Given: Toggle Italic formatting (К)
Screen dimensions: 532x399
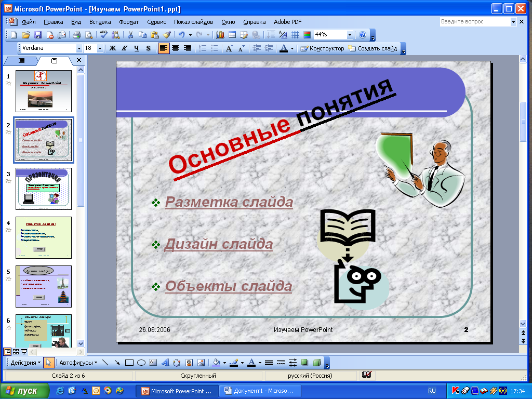Looking at the screenshot, I should click(125, 48).
